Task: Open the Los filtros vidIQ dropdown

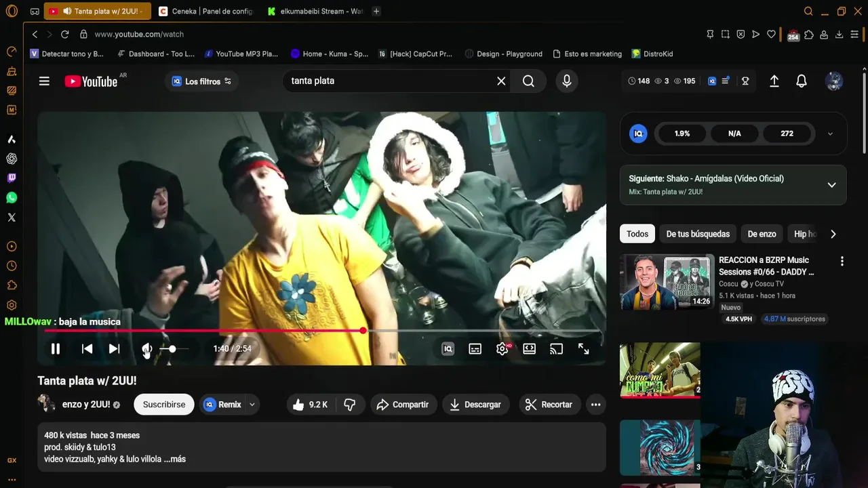Action: 201,81
